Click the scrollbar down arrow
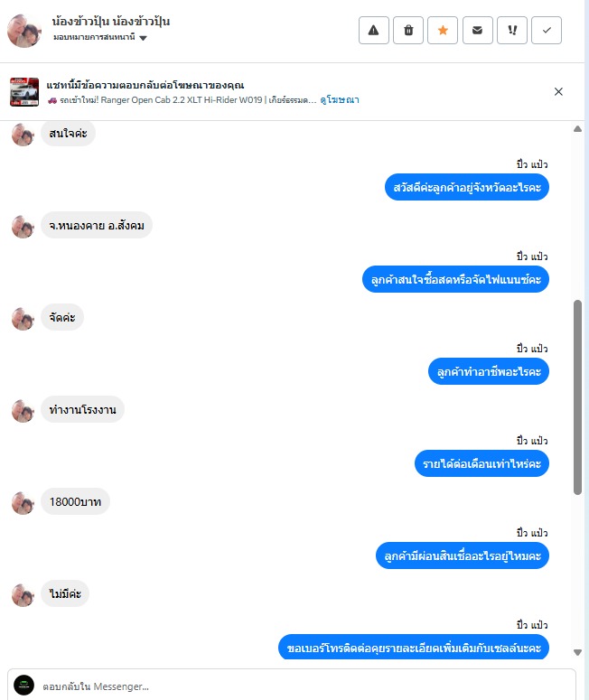This screenshot has height=700, width=589. point(577,652)
